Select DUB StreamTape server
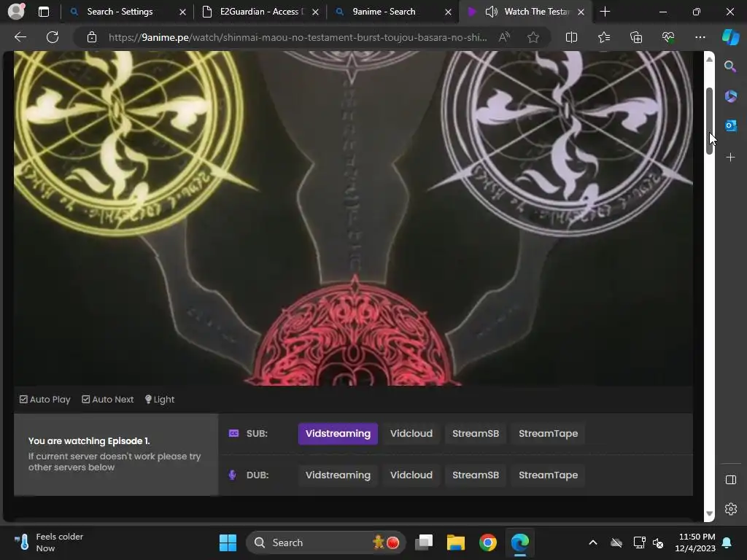Viewport: 747px width, 560px height. tap(548, 475)
